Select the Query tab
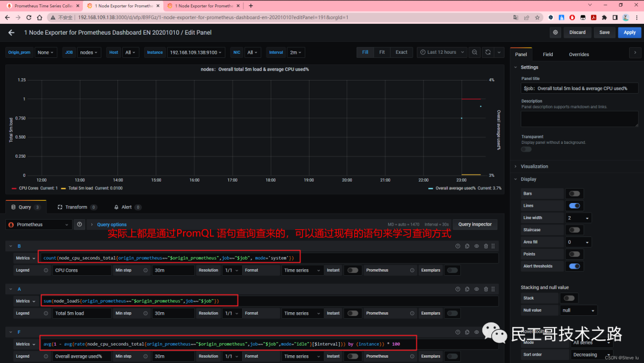The width and height of the screenshot is (644, 363). (26, 207)
